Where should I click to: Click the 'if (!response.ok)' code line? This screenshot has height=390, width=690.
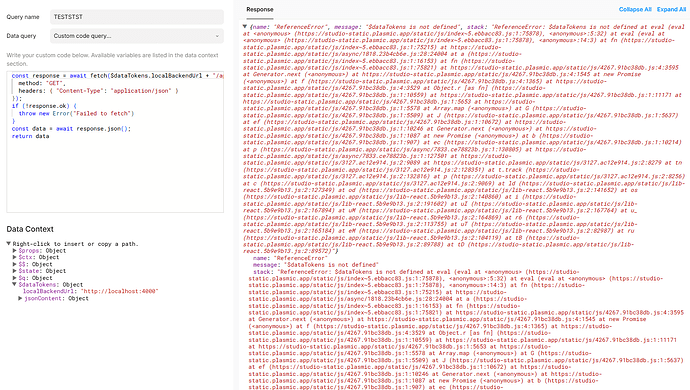click(x=44, y=106)
